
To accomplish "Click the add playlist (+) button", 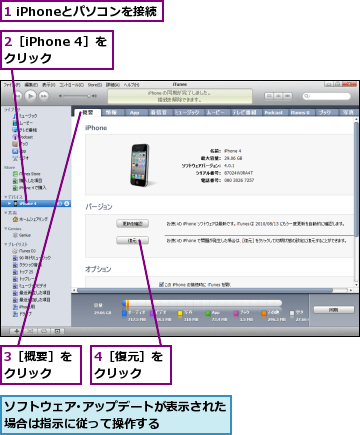I will pos(16,331).
